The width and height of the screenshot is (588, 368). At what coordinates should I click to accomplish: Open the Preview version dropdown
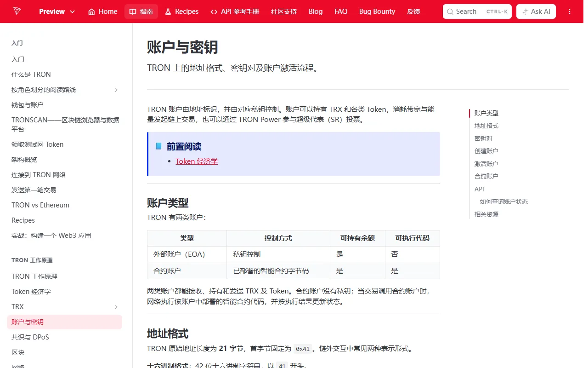(57, 11)
